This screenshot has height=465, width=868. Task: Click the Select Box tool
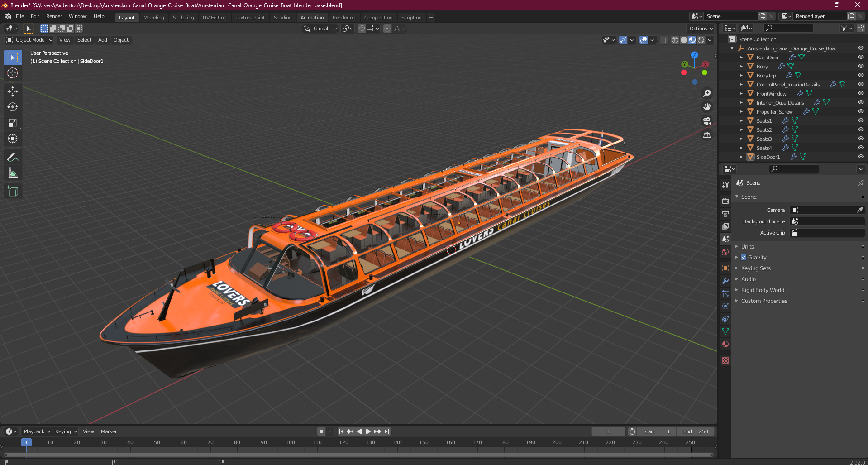click(13, 57)
